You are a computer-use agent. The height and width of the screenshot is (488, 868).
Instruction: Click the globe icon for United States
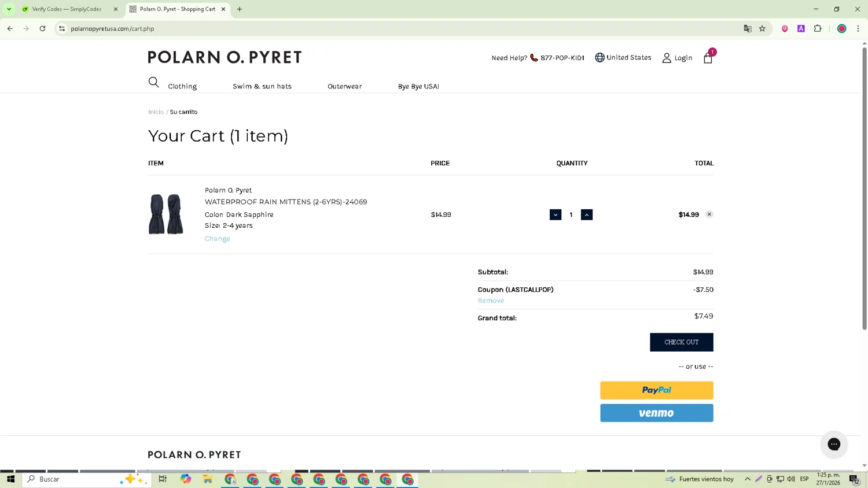[599, 57]
